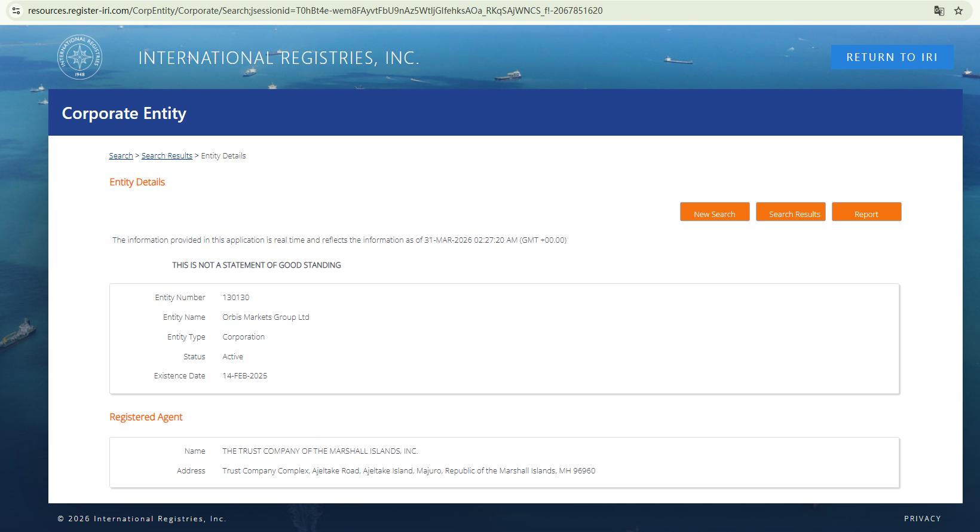Click the agent name THE TRUST COMPANY OF THE MARSHALL ISLANDS
The width and height of the screenshot is (980, 532).
coord(320,451)
